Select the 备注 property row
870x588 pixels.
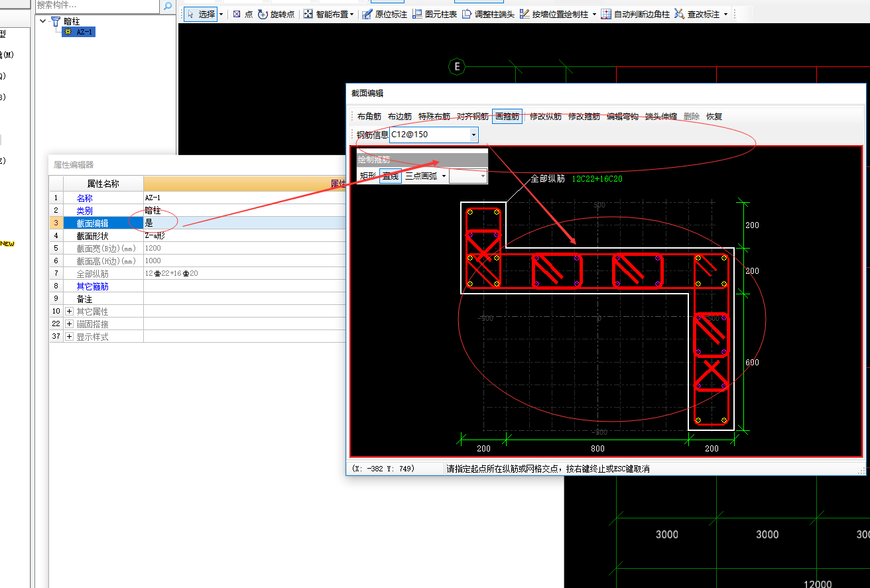[x=196, y=299]
